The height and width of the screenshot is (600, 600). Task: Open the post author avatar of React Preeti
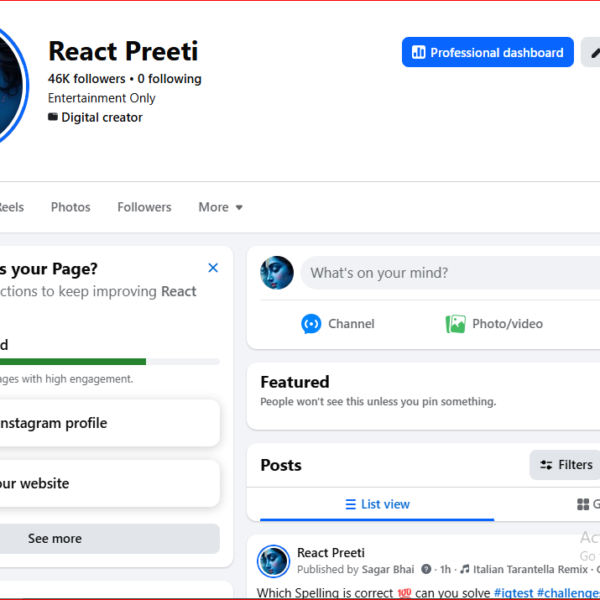tap(273, 561)
